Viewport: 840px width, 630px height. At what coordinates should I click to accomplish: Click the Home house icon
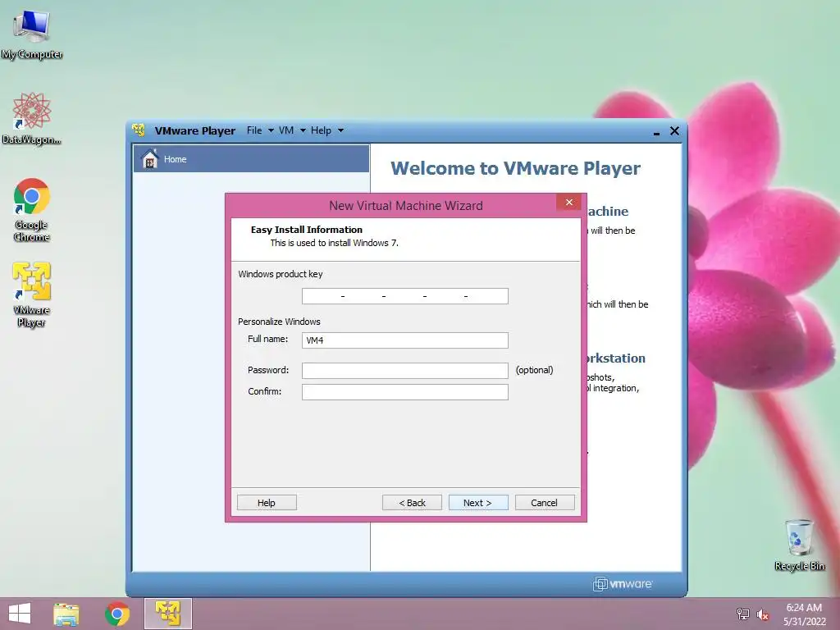click(x=150, y=158)
